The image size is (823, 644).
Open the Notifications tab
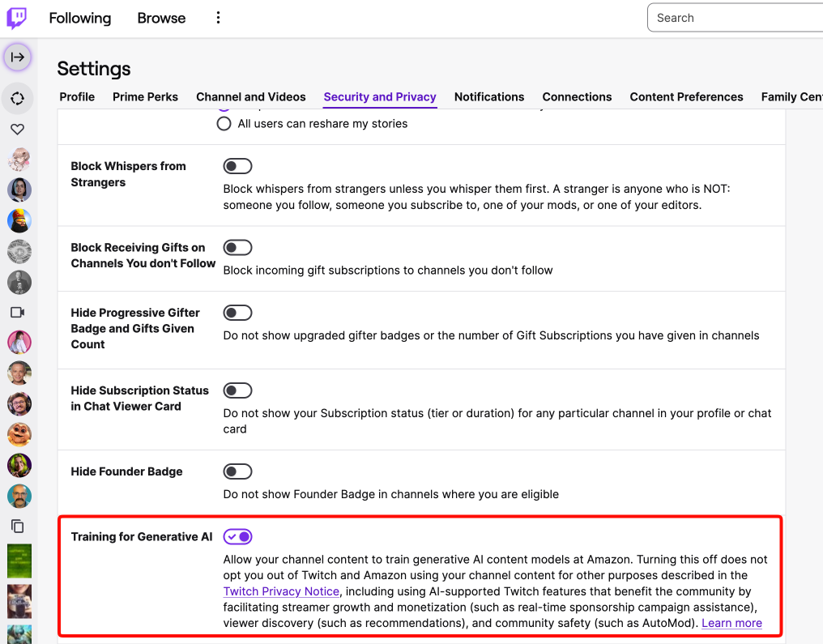pos(489,97)
